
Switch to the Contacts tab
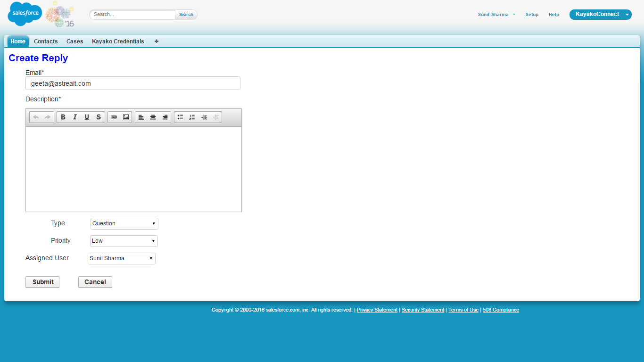pyautogui.click(x=46, y=41)
